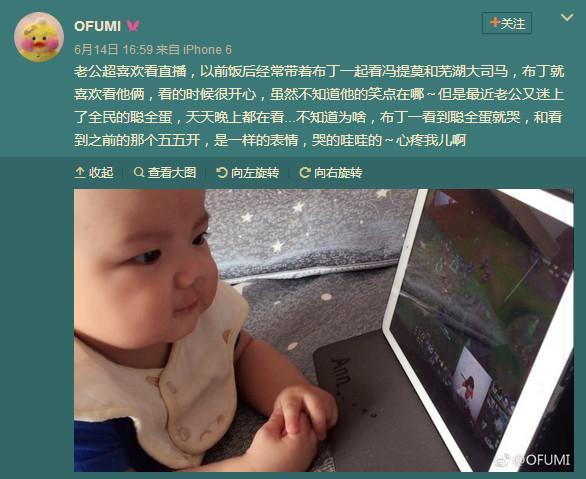Click the clockwise arrow rotate icon
The image size is (586, 479).
click(x=305, y=172)
